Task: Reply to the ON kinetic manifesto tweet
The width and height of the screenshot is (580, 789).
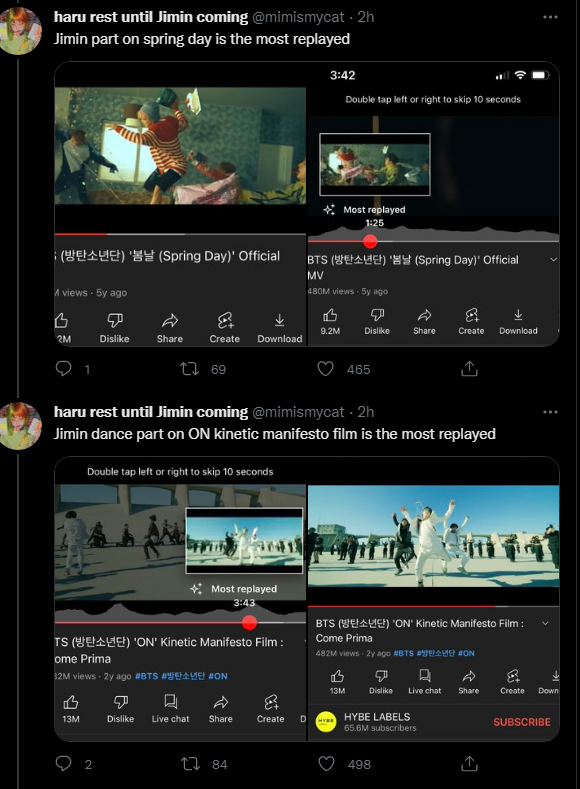Action: 63,764
